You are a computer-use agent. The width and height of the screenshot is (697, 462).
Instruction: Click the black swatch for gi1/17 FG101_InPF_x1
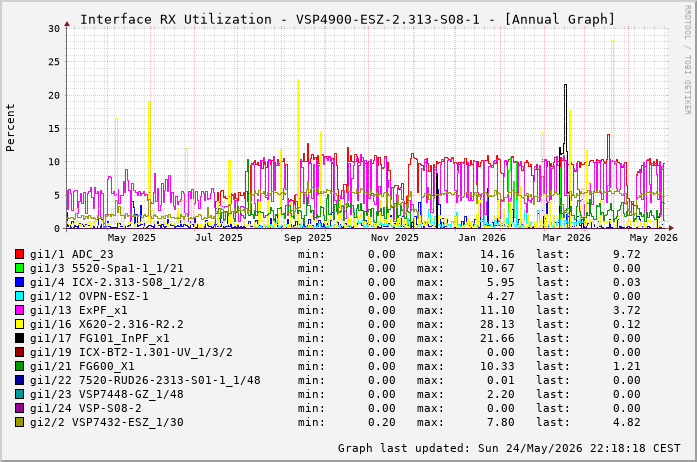[19, 338]
